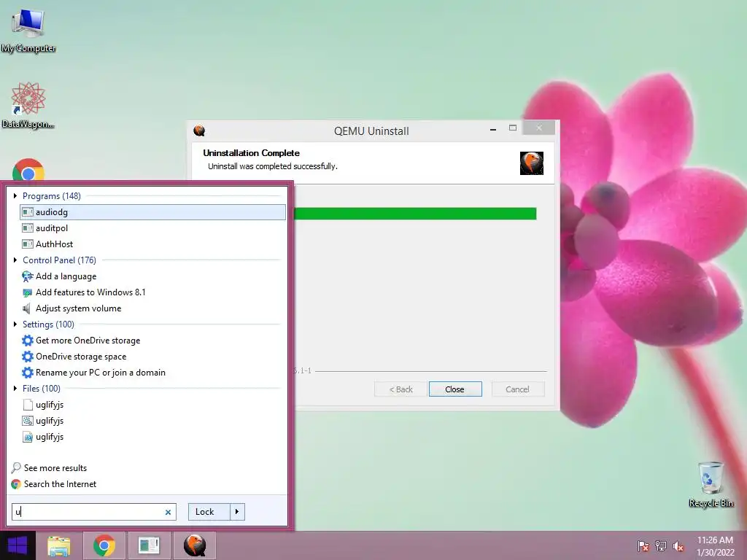Open the pinned document-style app on taskbar
Image resolution: width=747 pixels, height=560 pixels.
149,545
